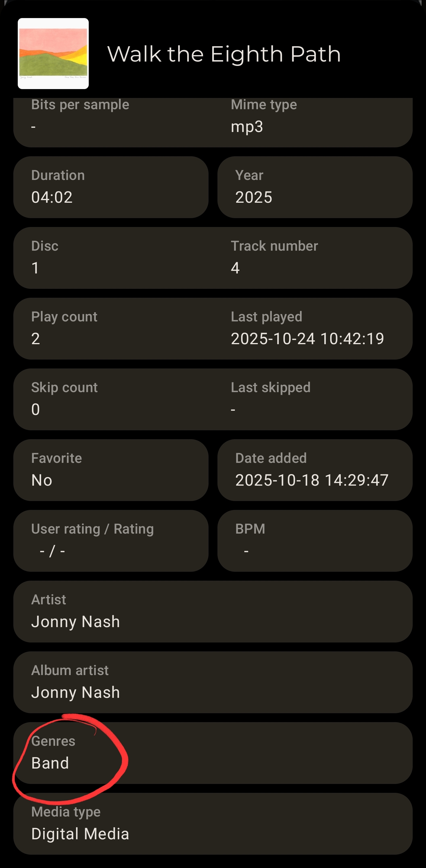Screen dimensions: 426x868
Task: Tap the Play count value
Action: [x=36, y=339]
